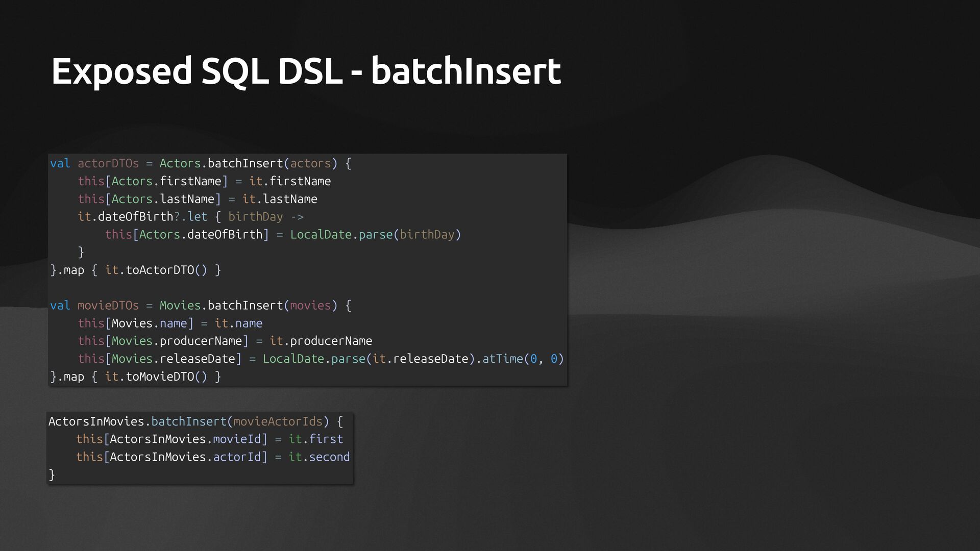Click 'it.lastName' expression
980x551 pixels.
pyautogui.click(x=280, y=199)
